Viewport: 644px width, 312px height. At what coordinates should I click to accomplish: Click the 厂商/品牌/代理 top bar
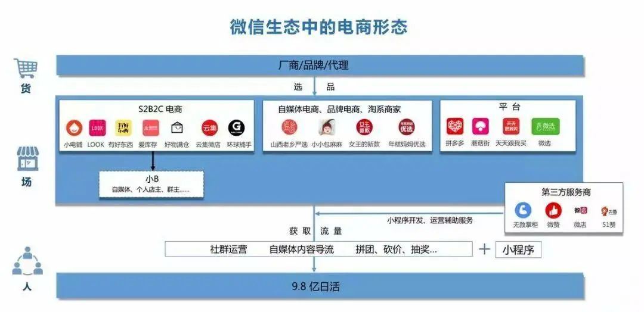[320, 65]
